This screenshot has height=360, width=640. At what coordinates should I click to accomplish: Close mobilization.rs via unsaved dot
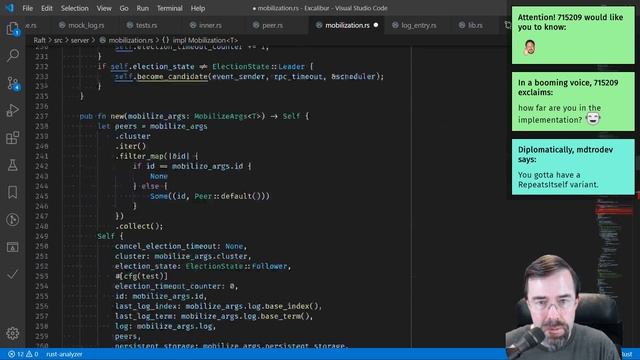pos(376,25)
